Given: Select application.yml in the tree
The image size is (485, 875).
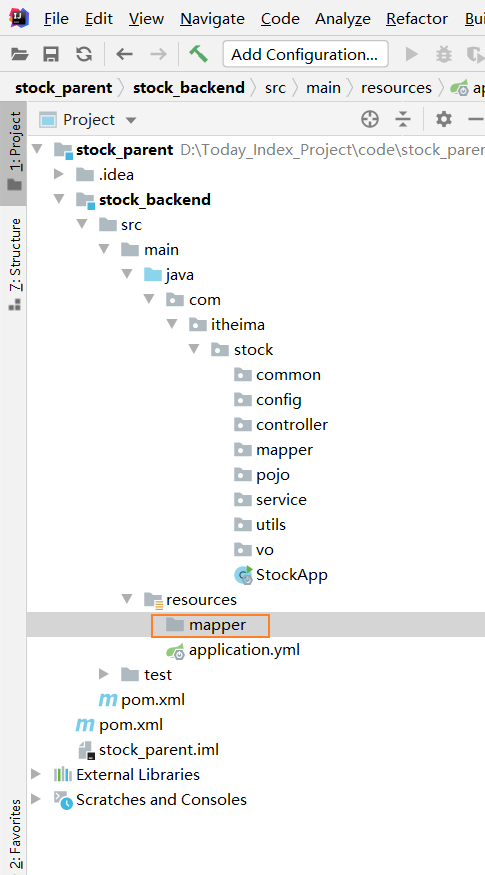Looking at the screenshot, I should coord(244,650).
